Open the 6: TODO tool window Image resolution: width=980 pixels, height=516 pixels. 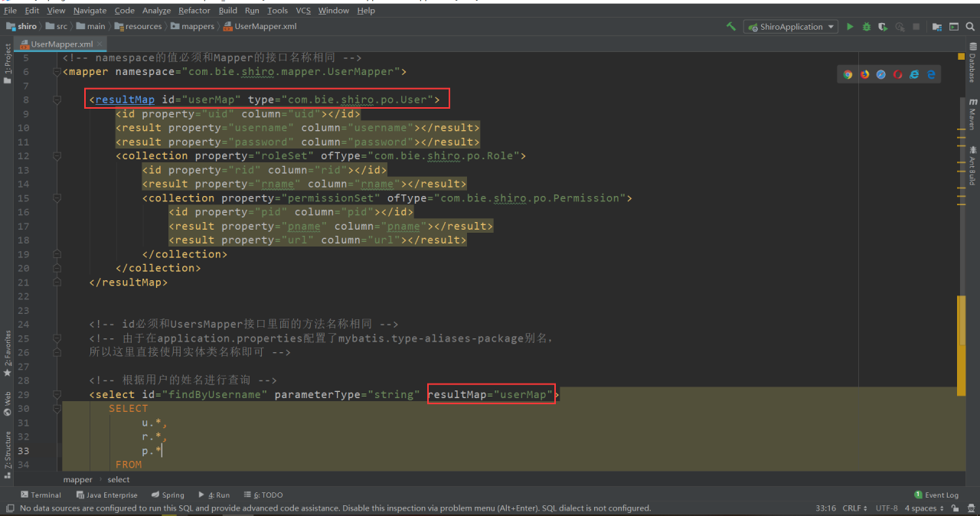pos(263,495)
